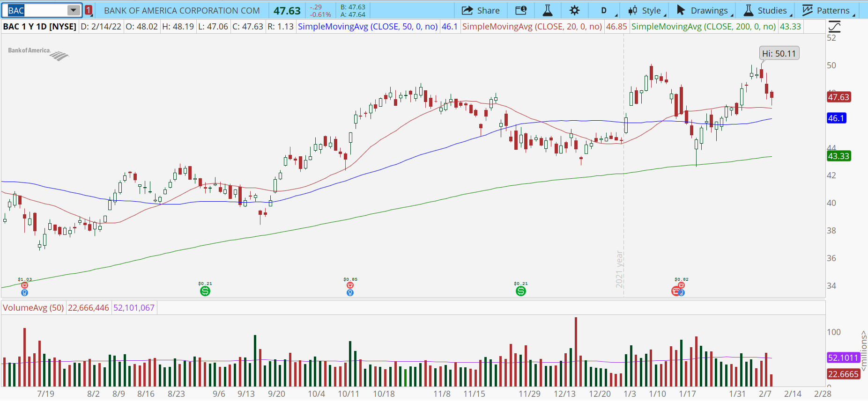The height and width of the screenshot is (401, 868).
Task: Expand the BAC symbol dropdown arrow
Action: pyautogui.click(x=74, y=10)
